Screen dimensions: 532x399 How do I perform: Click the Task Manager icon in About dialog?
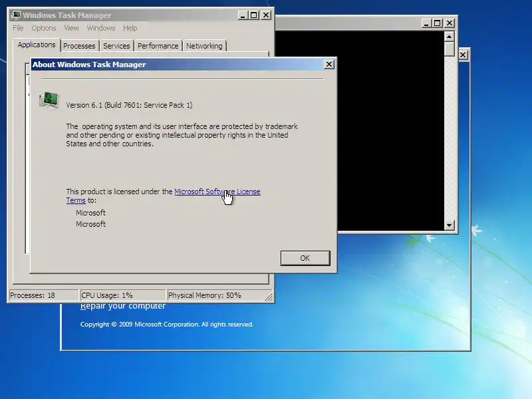pyautogui.click(x=49, y=100)
